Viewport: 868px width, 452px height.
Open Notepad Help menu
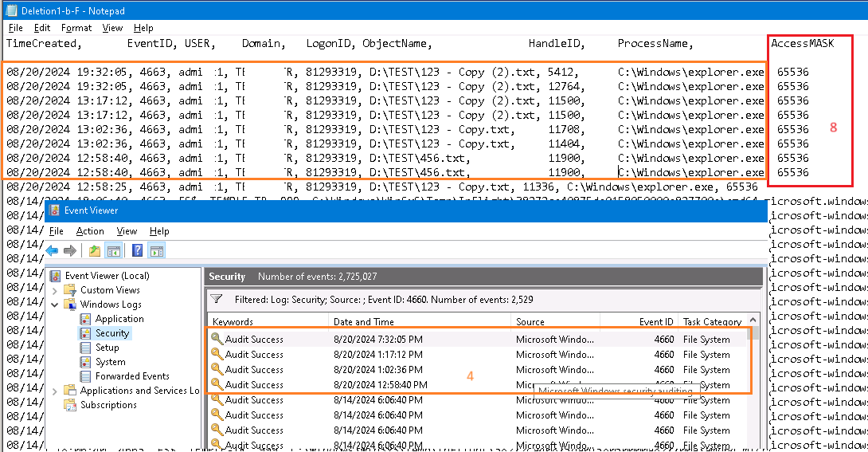pos(143,28)
